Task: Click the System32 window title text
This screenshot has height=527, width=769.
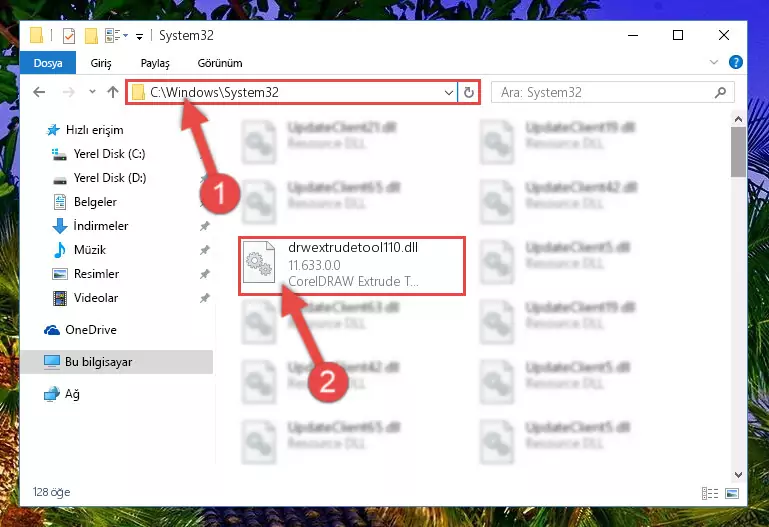Action: (x=186, y=36)
